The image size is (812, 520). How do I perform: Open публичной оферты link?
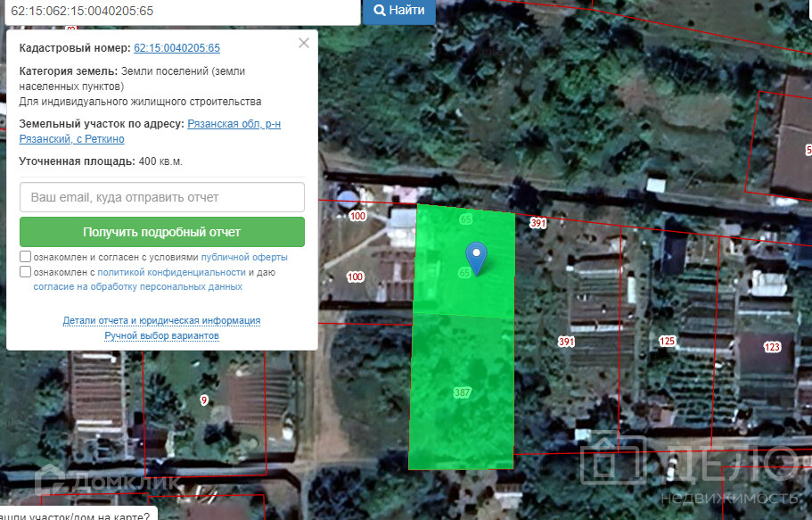[x=244, y=257]
